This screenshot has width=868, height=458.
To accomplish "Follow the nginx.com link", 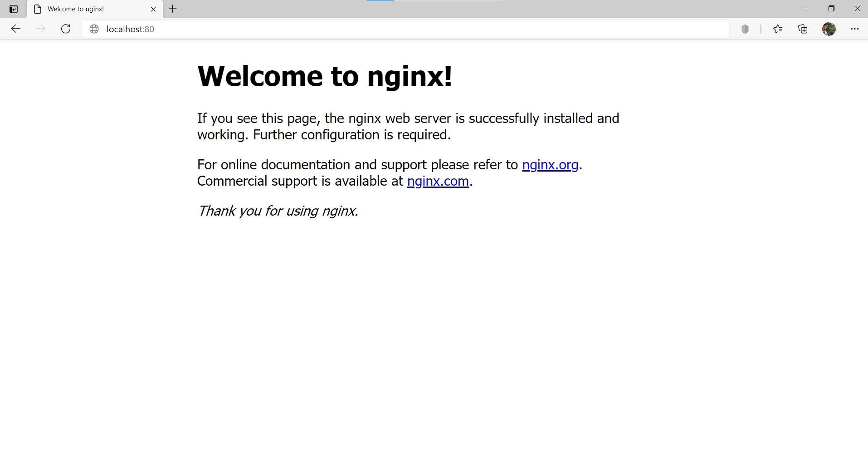I will pos(438,181).
